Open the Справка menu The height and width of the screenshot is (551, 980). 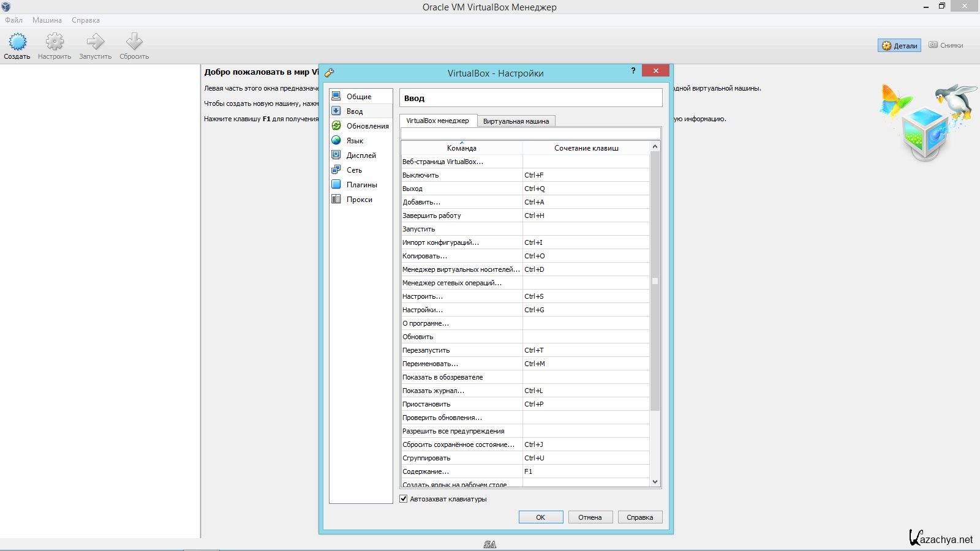click(86, 20)
